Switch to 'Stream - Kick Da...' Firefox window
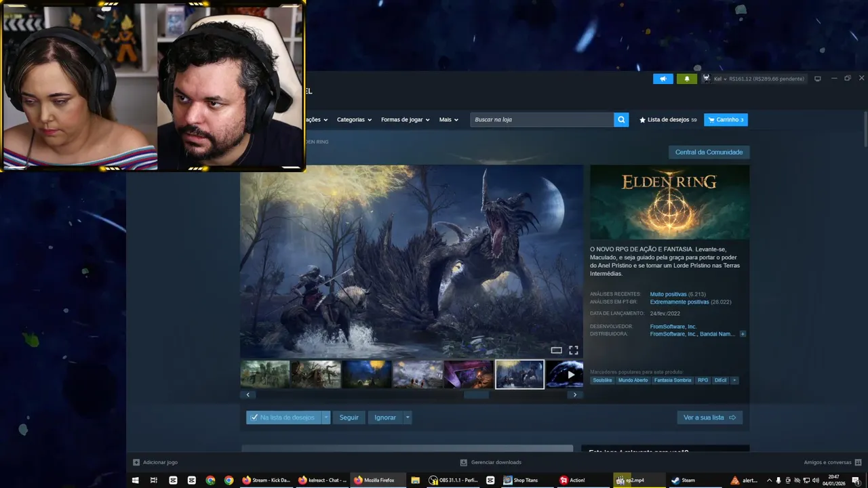The height and width of the screenshot is (488, 868). pos(266,480)
